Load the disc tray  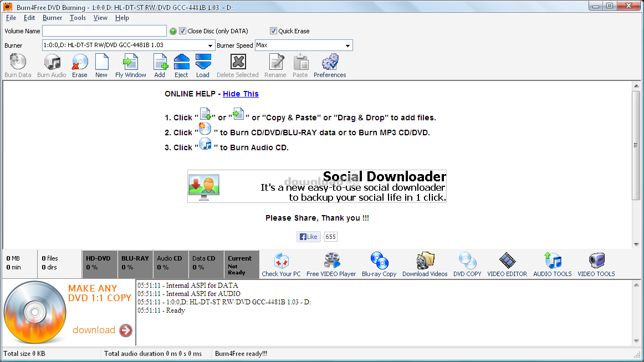[x=203, y=62]
